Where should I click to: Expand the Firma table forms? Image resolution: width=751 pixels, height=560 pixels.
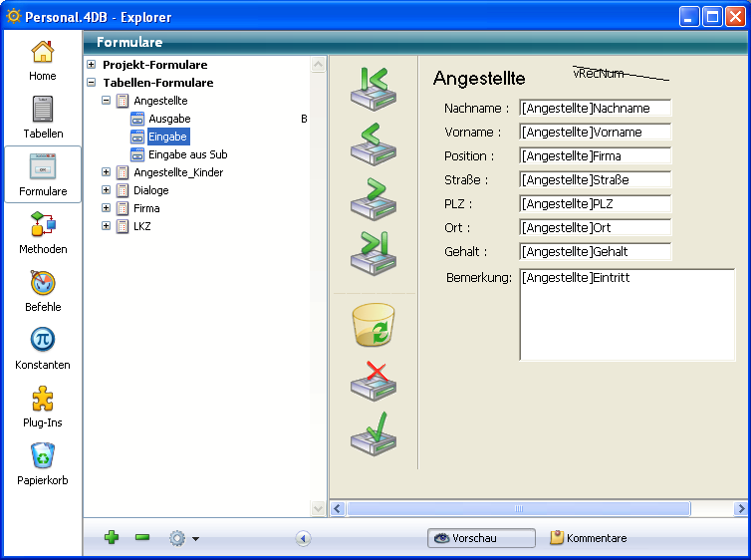click(x=107, y=208)
